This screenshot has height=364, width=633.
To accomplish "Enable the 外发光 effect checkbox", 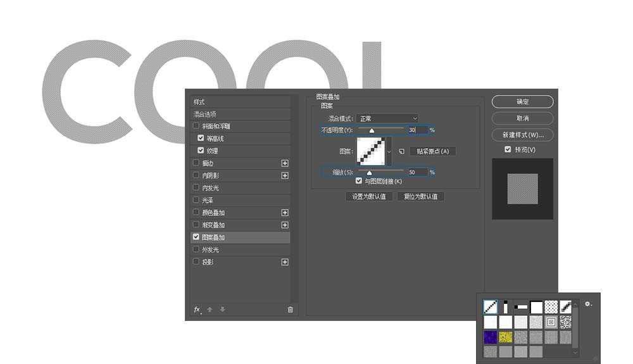I will point(196,249).
